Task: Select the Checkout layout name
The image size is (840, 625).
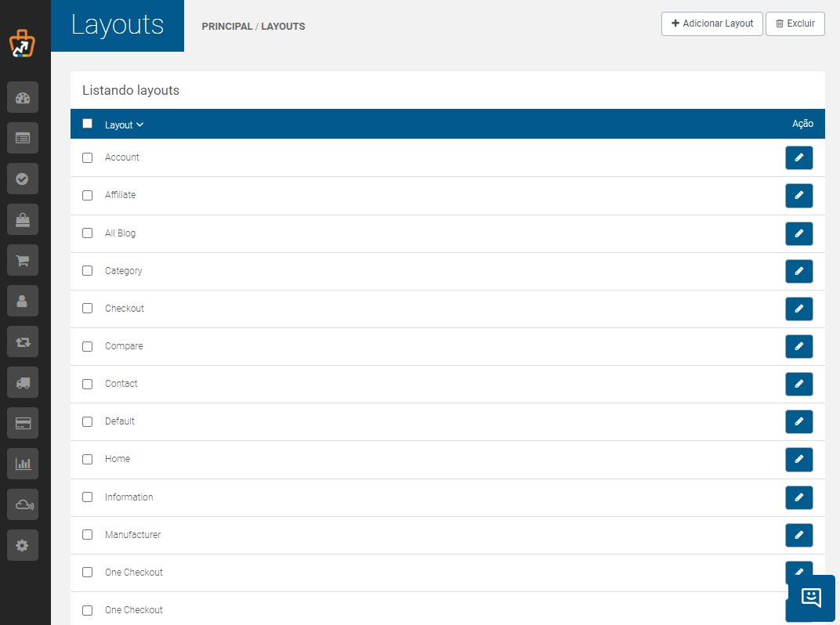Action: click(125, 309)
